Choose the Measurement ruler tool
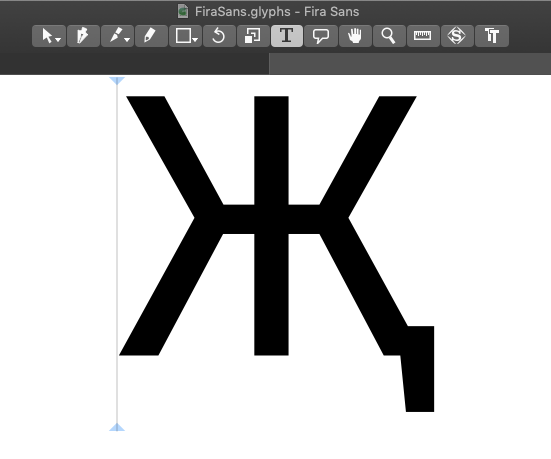This screenshot has width=551, height=459. click(423, 36)
